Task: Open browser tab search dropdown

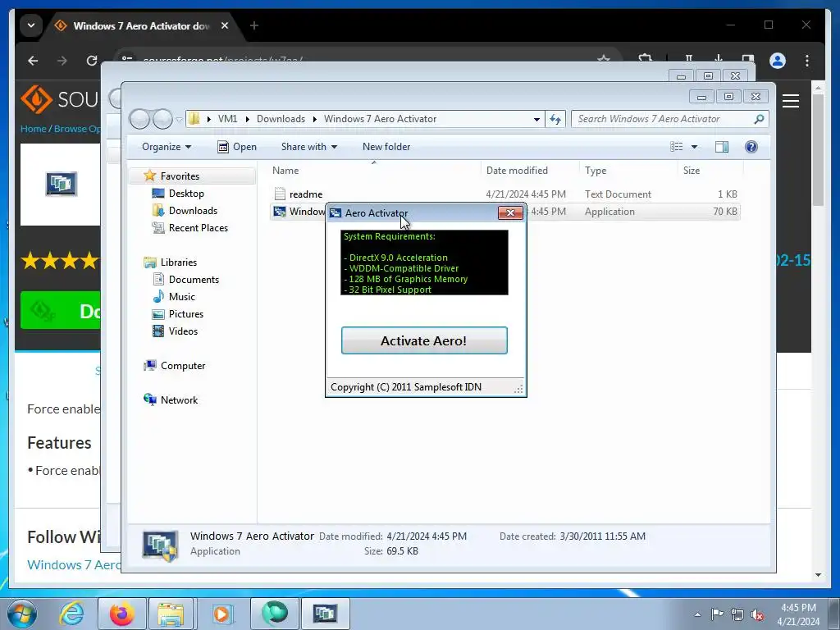Action: [31, 25]
